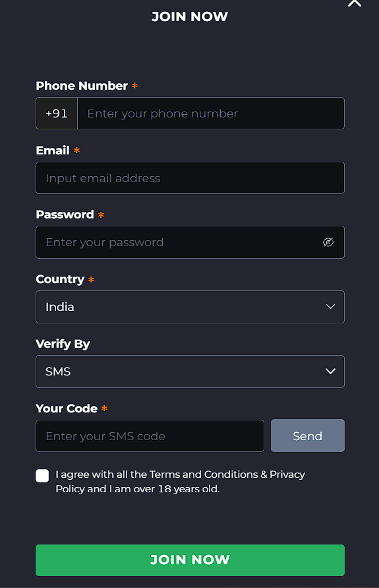Select the email address input field

(190, 178)
